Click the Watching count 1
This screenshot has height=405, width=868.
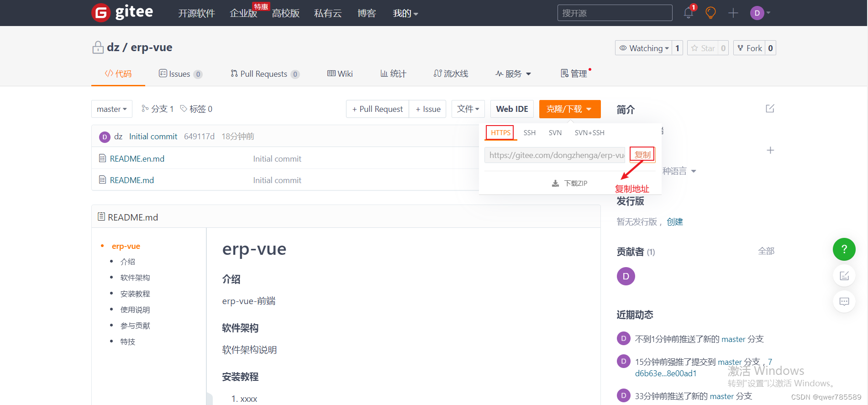678,48
